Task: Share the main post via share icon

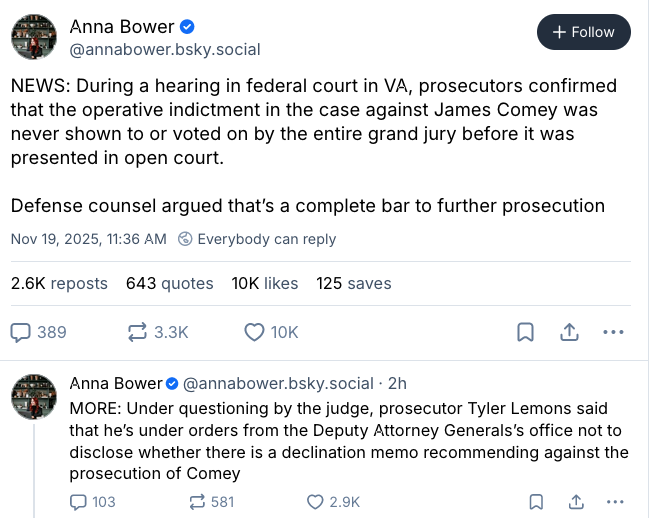Action: (569, 332)
